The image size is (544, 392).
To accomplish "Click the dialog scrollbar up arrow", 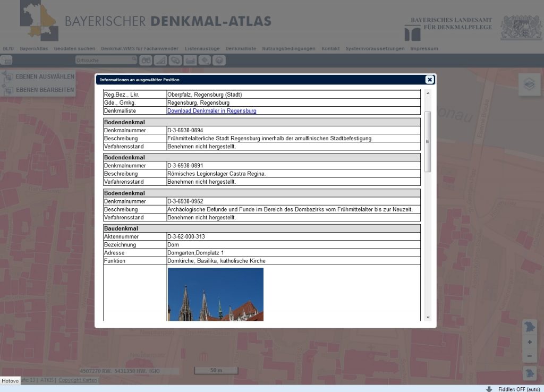I will click(428, 93).
